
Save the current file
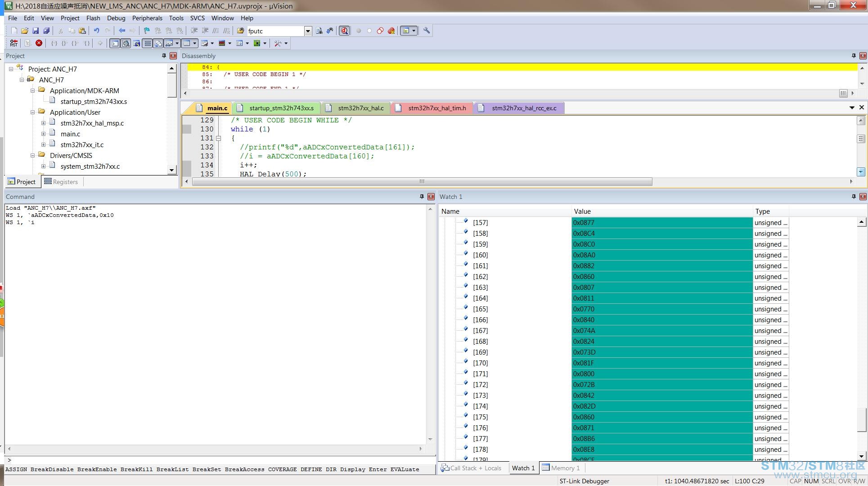click(36, 31)
